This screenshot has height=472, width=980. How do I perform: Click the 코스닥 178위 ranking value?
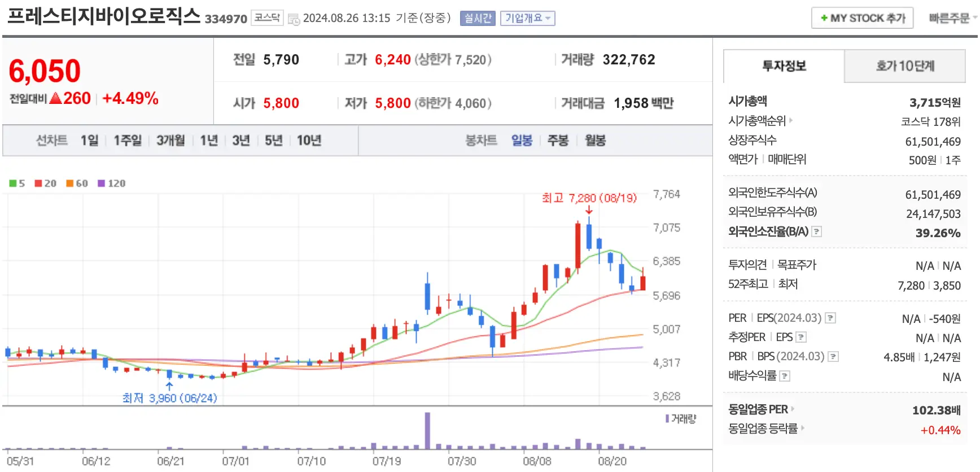pyautogui.click(x=930, y=121)
